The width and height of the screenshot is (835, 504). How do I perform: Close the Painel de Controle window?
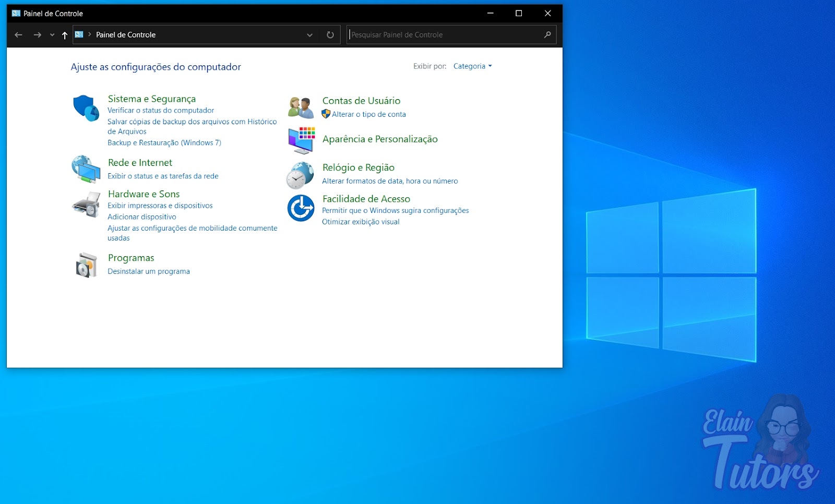[x=548, y=14]
